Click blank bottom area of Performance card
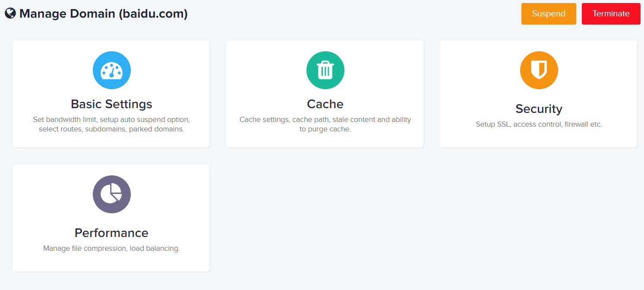The image size is (644, 290). click(111, 262)
